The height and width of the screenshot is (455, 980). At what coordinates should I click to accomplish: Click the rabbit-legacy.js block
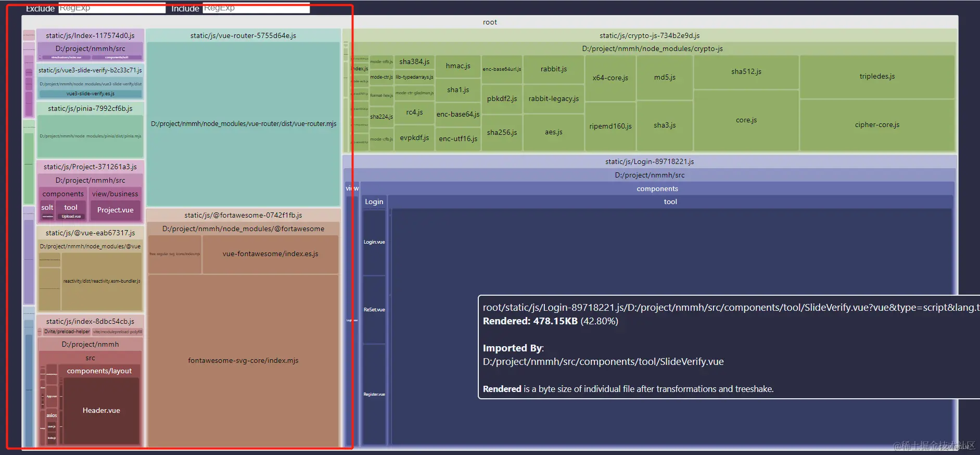(x=554, y=98)
